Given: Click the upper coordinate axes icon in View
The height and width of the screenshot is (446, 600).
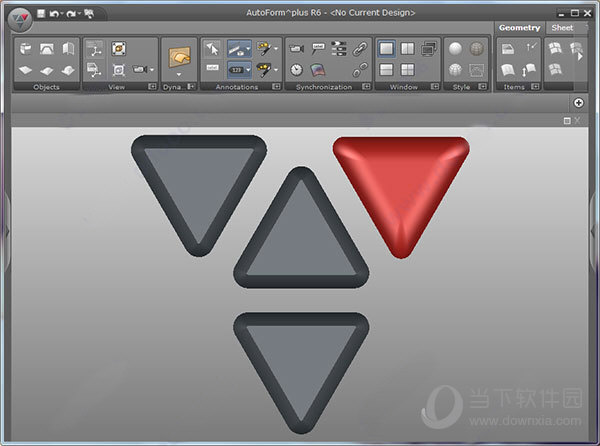Looking at the screenshot, I should point(95,49).
